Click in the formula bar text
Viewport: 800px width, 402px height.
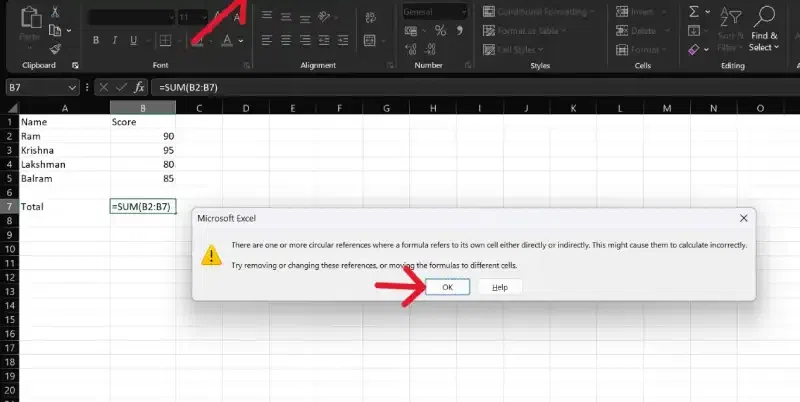click(x=188, y=88)
